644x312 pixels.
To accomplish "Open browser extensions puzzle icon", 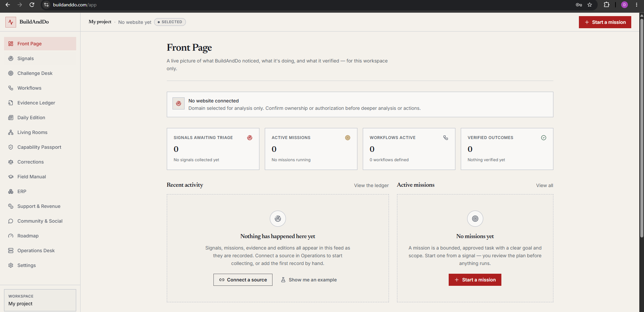I will pyautogui.click(x=606, y=5).
